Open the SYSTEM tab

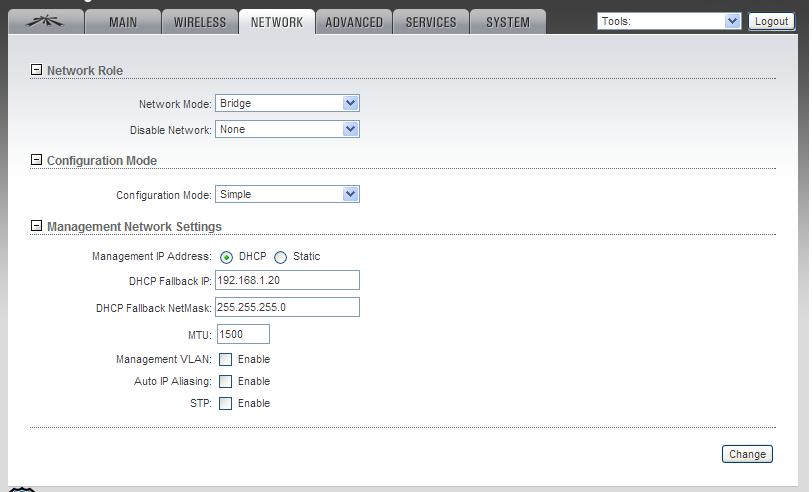(508, 22)
